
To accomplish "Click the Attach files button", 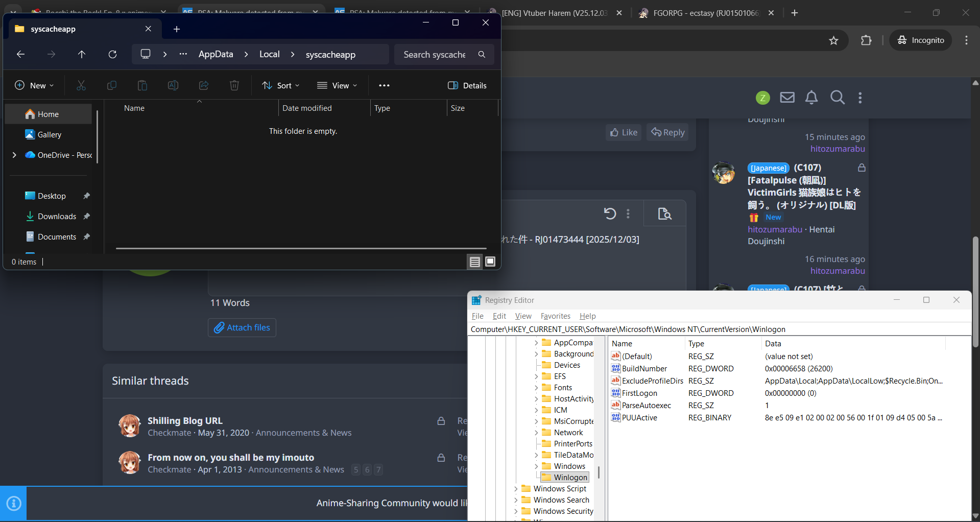I will click(x=242, y=327).
